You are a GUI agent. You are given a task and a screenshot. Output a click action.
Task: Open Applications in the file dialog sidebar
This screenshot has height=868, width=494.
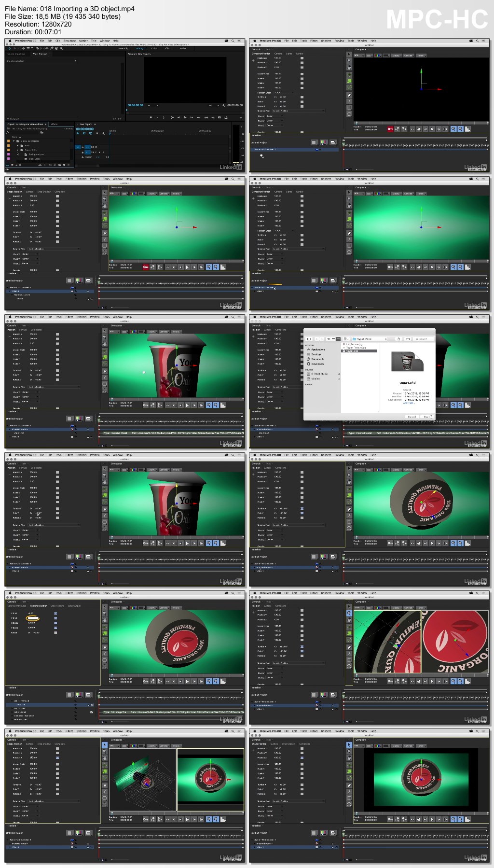pos(318,350)
